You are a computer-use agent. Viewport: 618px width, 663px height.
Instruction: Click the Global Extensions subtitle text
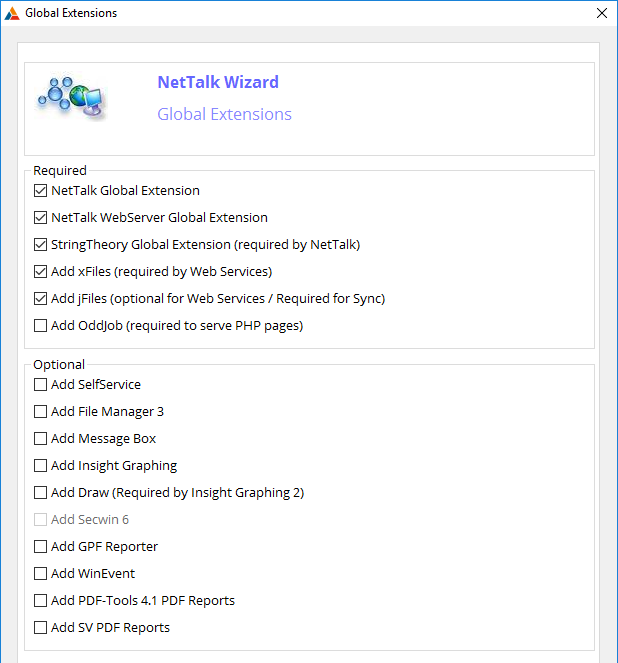224,115
